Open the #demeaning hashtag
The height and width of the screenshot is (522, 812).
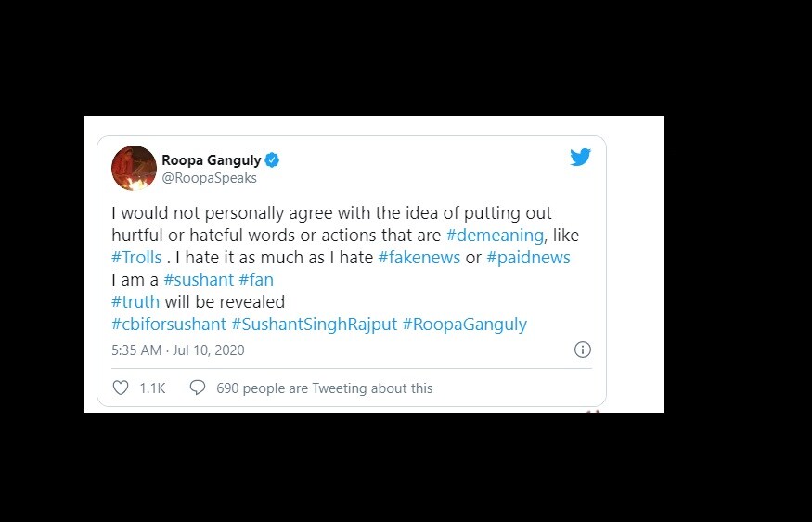click(x=495, y=235)
